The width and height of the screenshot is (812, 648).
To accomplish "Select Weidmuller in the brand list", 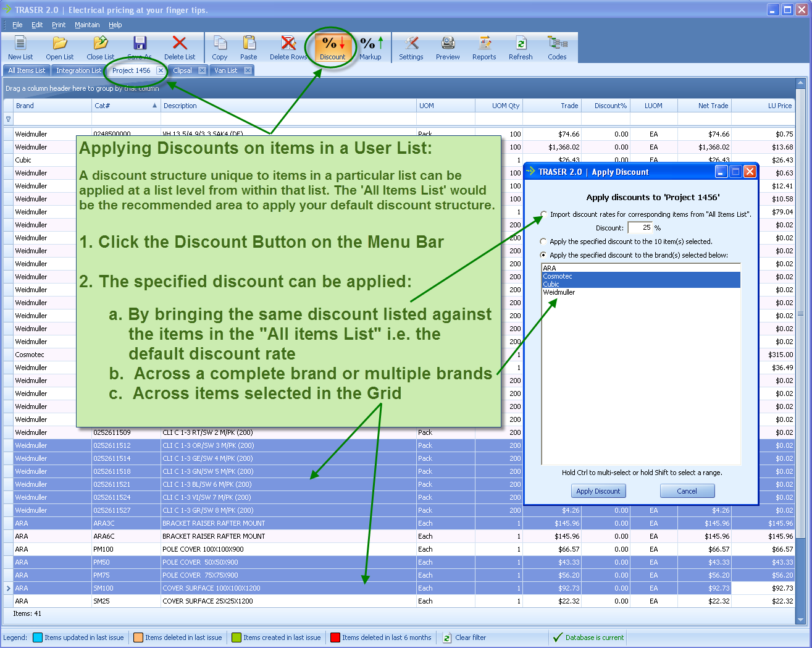I will pyautogui.click(x=641, y=292).
